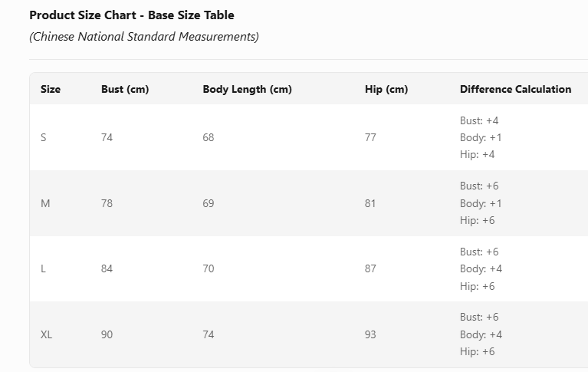Select the Difference Calculation column header

click(515, 89)
